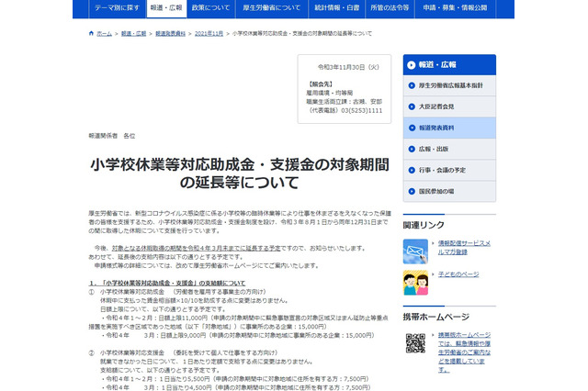Click arrow icon beside 厚生労働省広報基本指針
The width and height of the screenshot is (588, 391).
[x=412, y=85]
